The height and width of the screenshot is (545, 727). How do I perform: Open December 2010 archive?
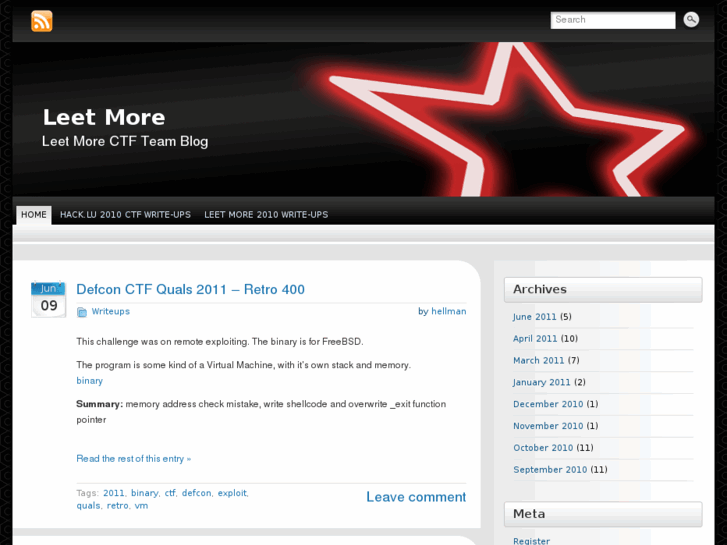click(x=548, y=404)
